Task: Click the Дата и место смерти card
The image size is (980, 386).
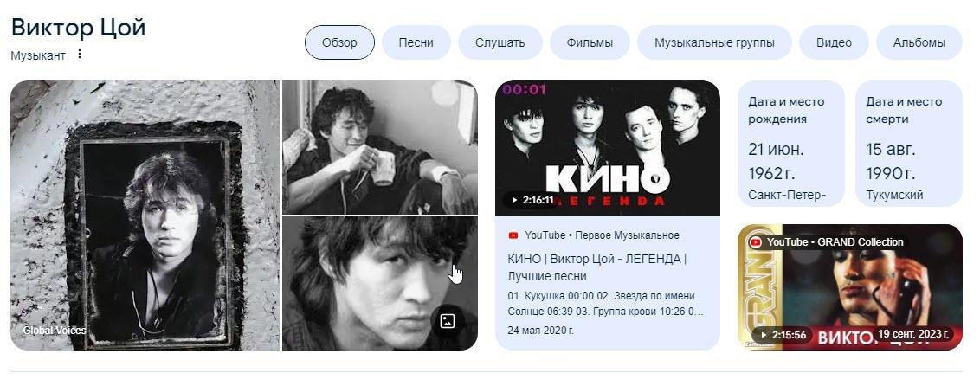Action: [x=908, y=144]
